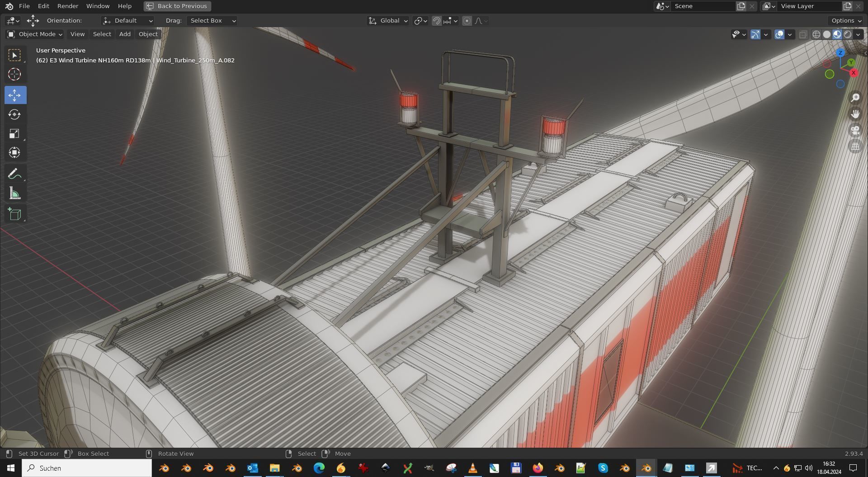Open the File menu

(x=24, y=6)
